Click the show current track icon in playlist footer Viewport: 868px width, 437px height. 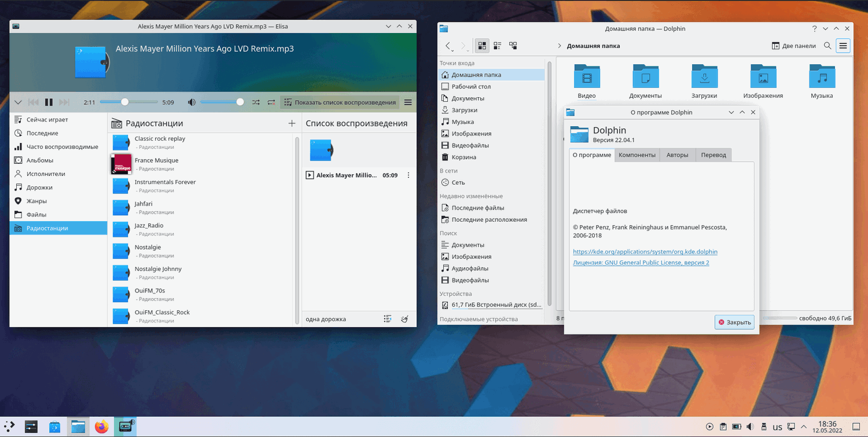click(388, 319)
